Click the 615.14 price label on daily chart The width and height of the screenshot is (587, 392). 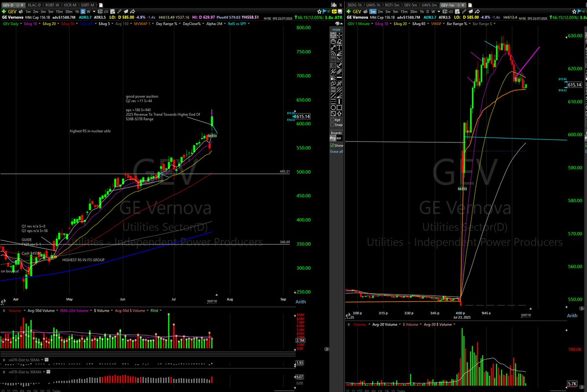coord(303,116)
